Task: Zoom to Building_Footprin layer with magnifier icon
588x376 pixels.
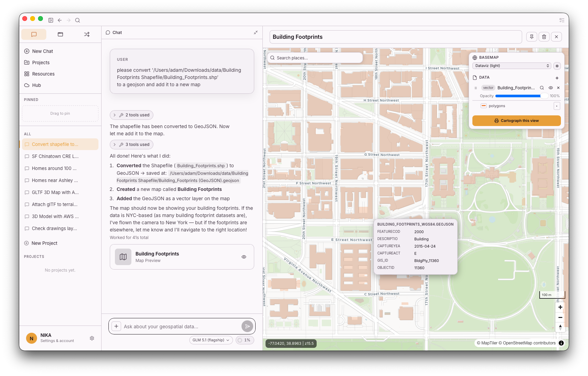Action: (x=542, y=88)
